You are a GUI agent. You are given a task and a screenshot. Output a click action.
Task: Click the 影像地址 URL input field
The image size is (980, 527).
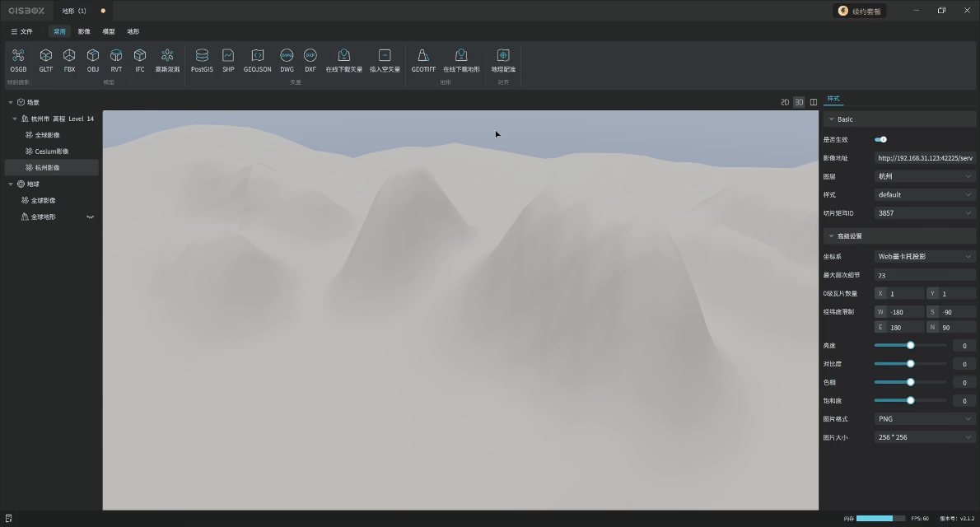924,158
